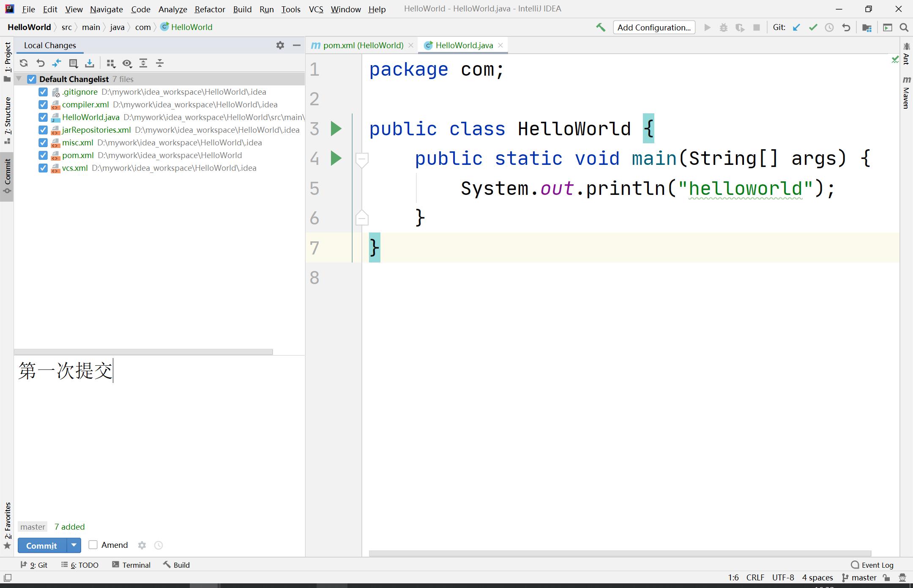Toggle the Amend commit checkbox
The height and width of the screenshot is (588, 913).
tap(93, 545)
